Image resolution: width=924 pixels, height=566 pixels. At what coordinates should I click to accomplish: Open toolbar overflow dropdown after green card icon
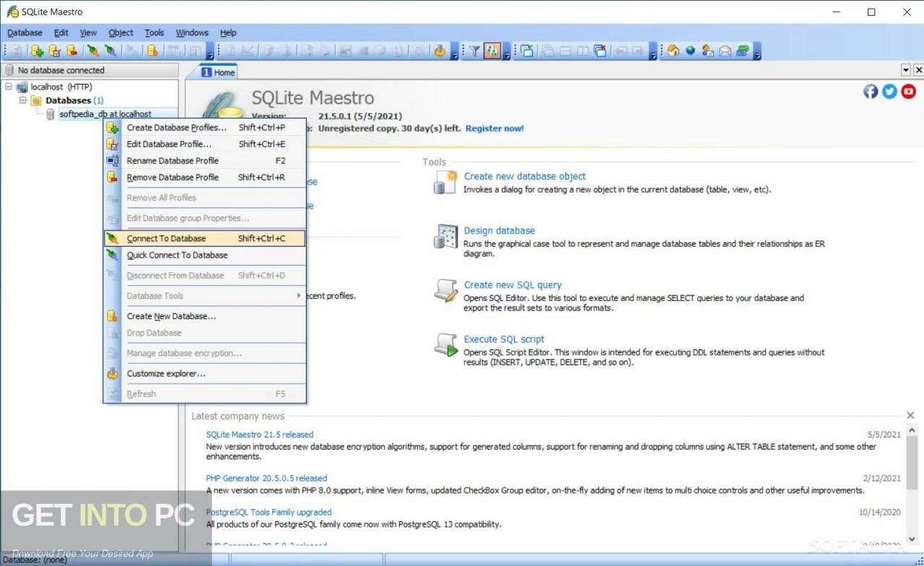pos(757,52)
